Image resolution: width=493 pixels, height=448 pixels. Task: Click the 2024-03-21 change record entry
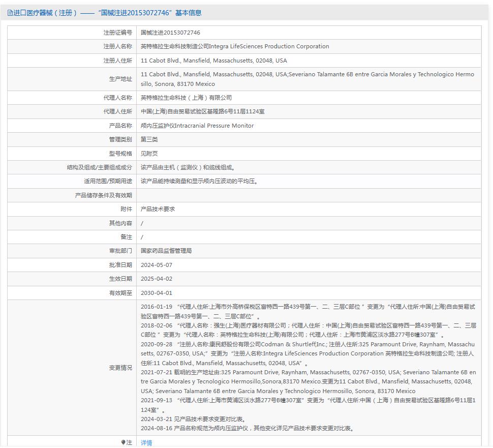[194, 419]
